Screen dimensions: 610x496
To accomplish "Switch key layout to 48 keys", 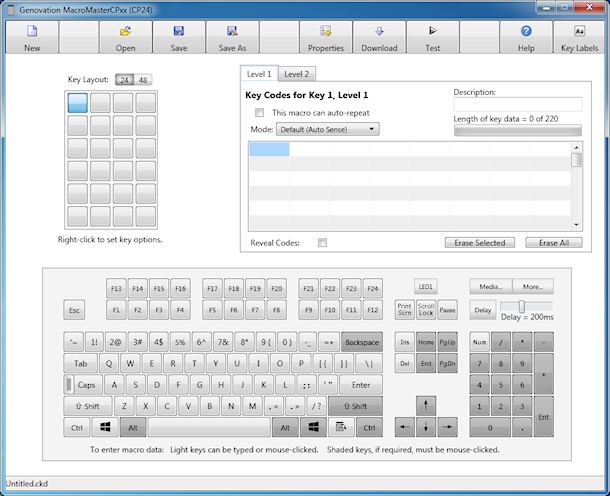I will [x=144, y=80].
